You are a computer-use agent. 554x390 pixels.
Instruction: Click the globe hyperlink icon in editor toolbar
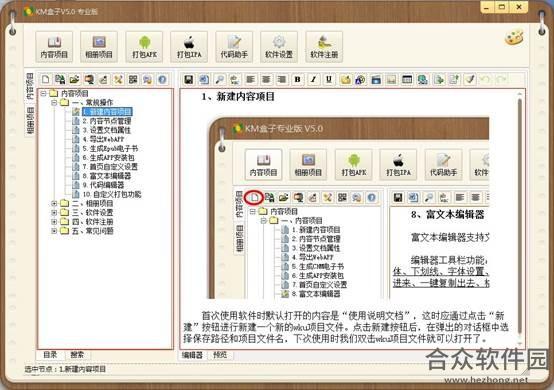tap(422, 79)
